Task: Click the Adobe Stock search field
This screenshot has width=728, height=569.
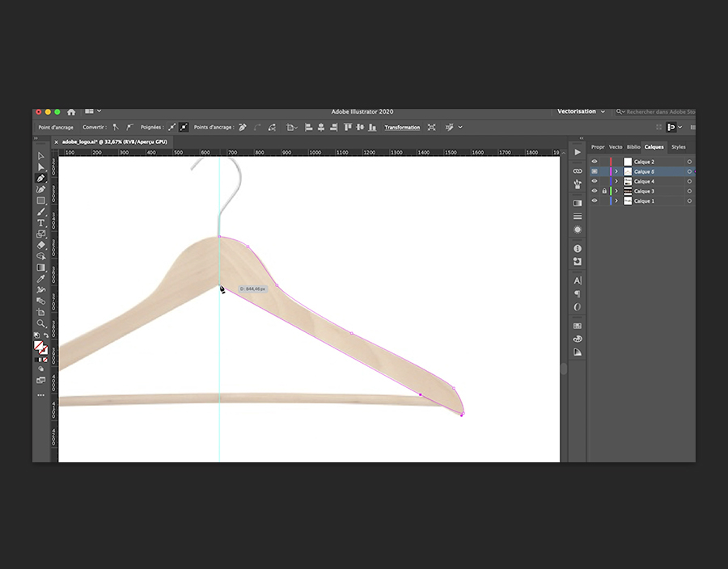Action: [658, 112]
